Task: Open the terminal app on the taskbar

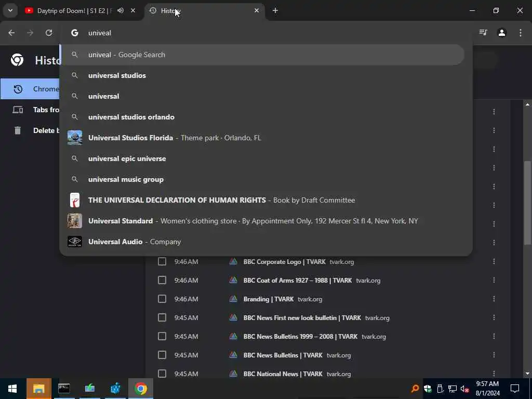Action: [64, 389]
